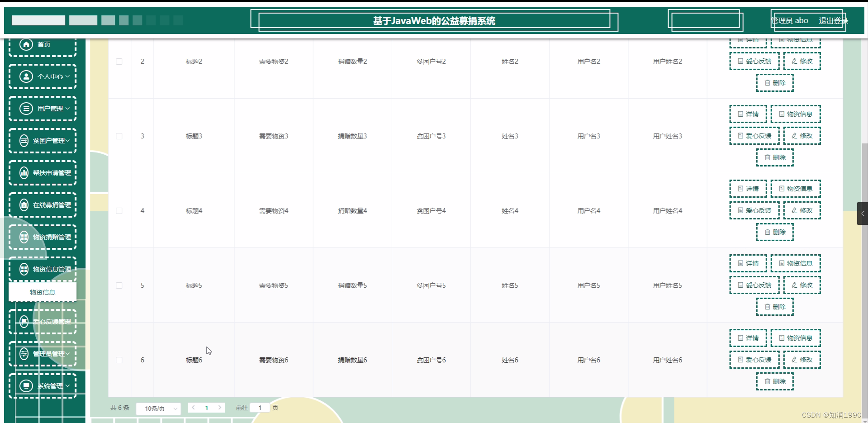
Task: Select the 首页 home icon in sidebar
Action: [26, 44]
